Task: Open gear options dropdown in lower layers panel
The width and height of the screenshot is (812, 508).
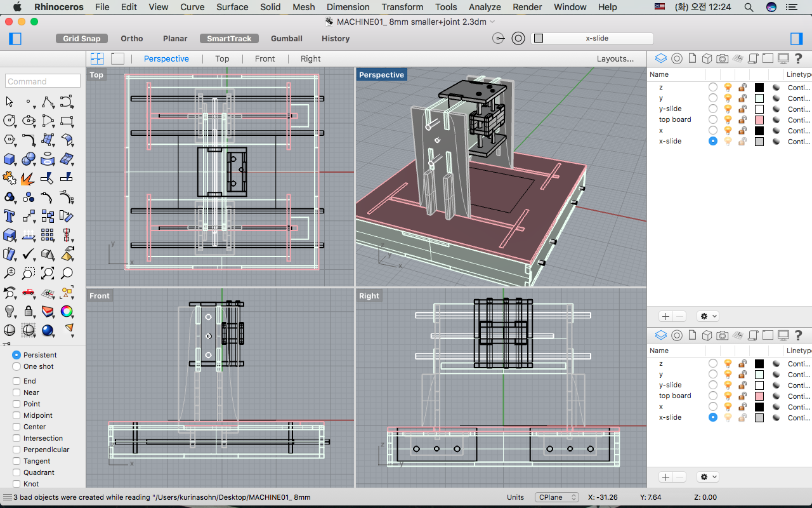Action: coord(707,477)
